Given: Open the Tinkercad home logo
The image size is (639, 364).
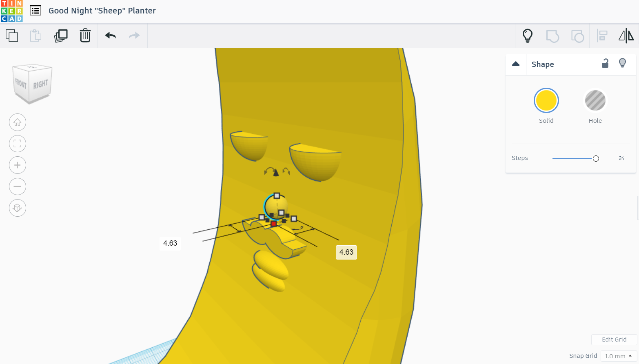Looking at the screenshot, I should (11, 11).
